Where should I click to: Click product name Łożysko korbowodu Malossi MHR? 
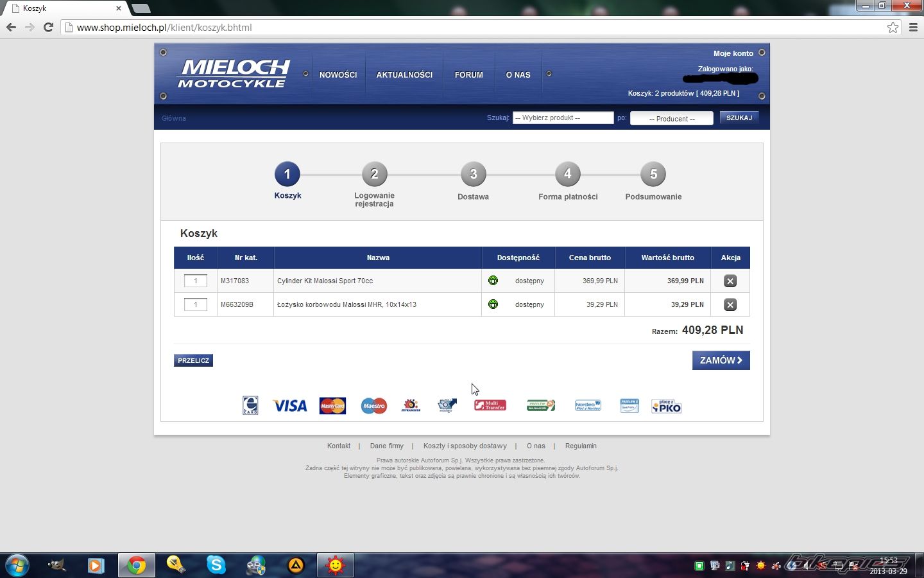click(346, 304)
